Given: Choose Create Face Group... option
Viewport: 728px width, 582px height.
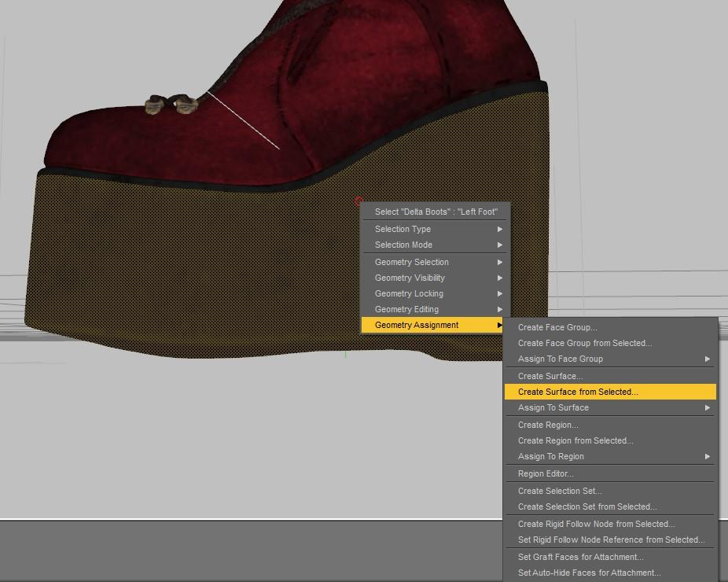Looking at the screenshot, I should (557, 327).
